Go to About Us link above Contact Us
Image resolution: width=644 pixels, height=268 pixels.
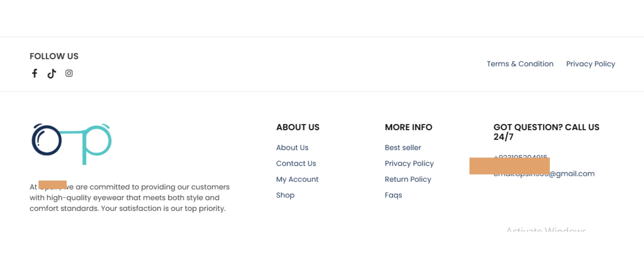(292, 148)
